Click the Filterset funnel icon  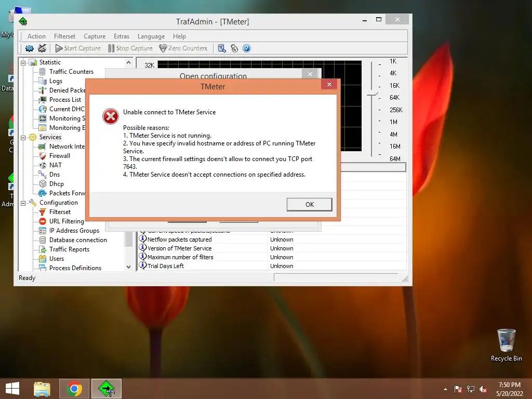(43, 212)
